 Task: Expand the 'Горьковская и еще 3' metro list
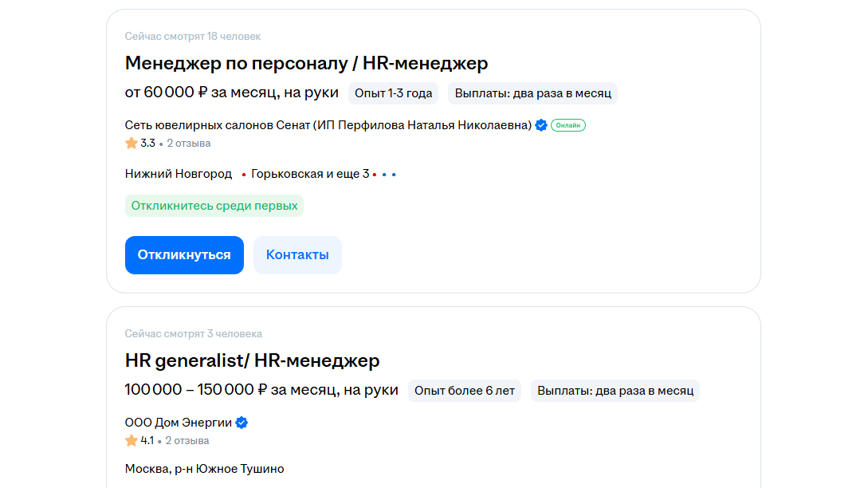click(x=309, y=174)
